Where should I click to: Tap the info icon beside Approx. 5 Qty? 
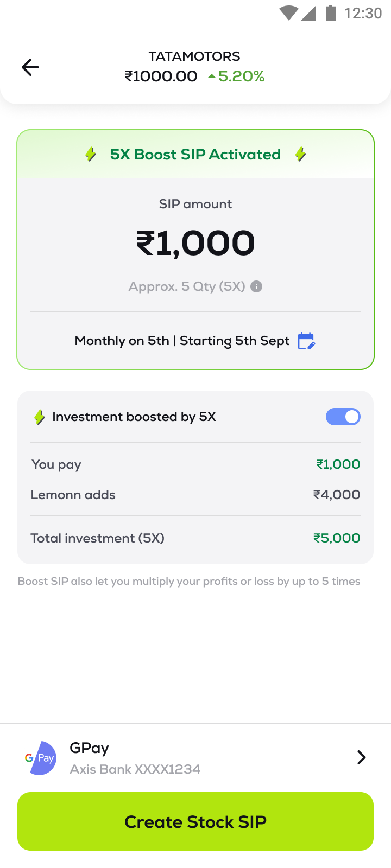coord(256,286)
